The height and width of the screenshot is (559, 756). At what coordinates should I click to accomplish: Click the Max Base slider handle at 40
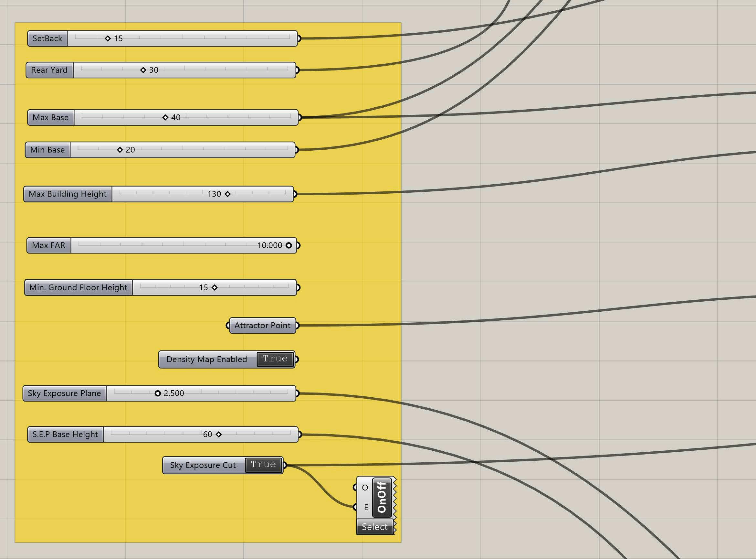165,117
